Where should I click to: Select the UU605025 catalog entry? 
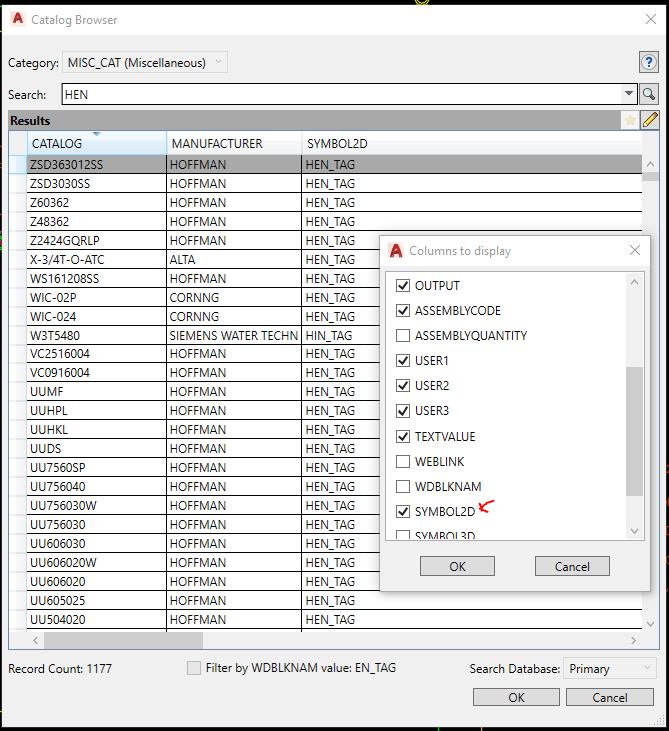[97, 600]
